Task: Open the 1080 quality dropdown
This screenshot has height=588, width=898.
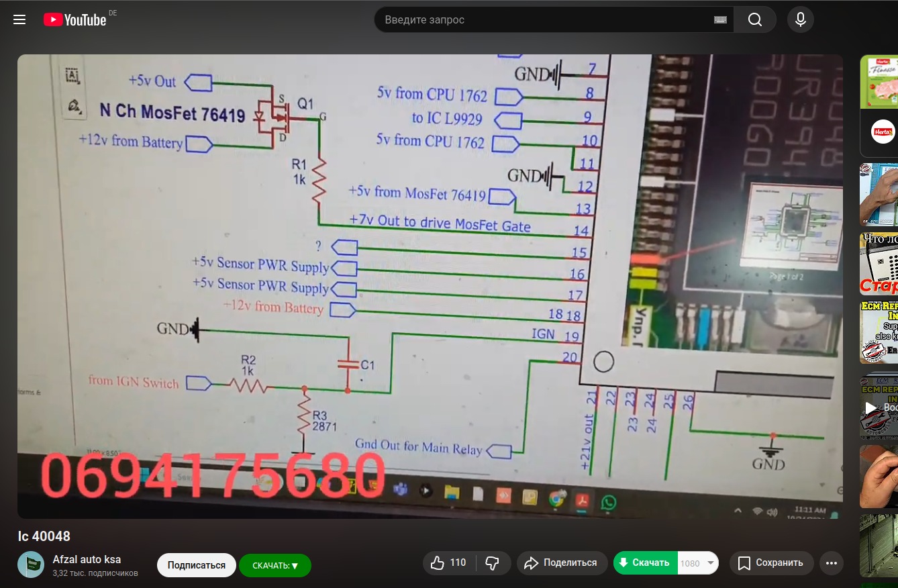Action: pos(698,563)
